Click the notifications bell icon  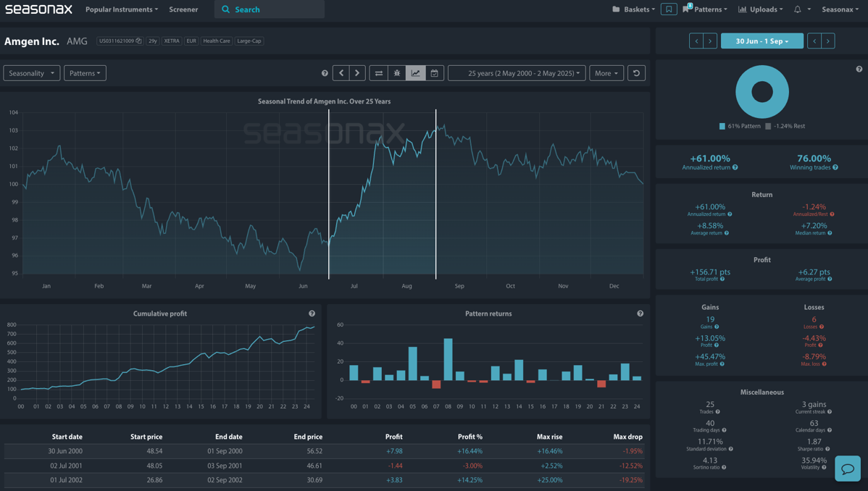(x=798, y=9)
